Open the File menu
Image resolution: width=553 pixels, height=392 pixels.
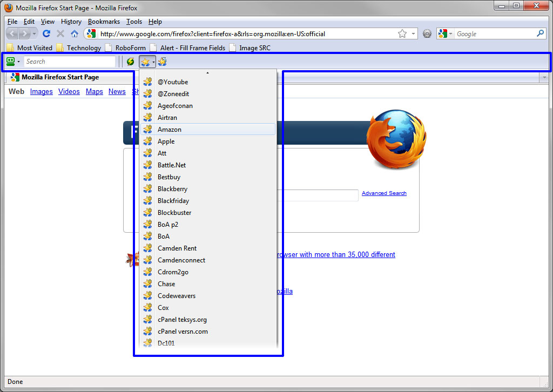coord(12,22)
